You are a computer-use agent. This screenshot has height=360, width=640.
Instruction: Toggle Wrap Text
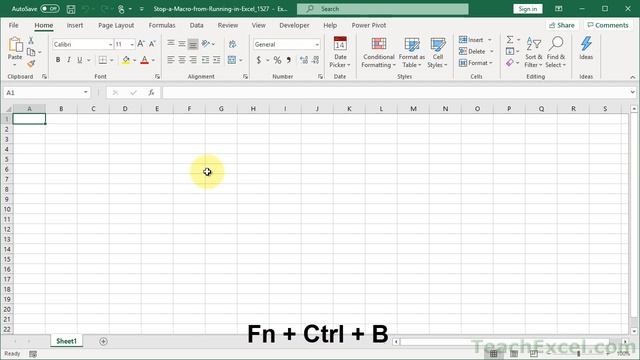point(232,44)
